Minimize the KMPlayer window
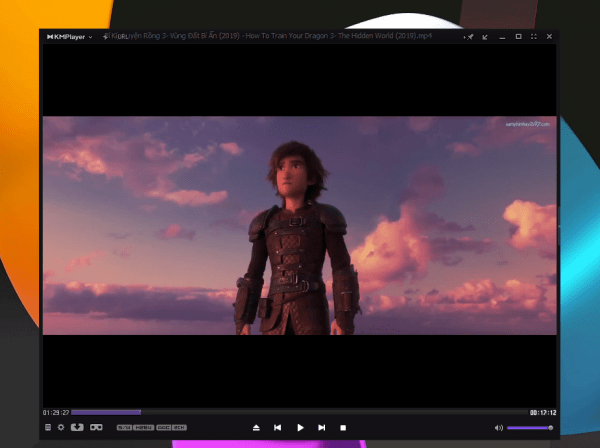This screenshot has width=600, height=448. point(502,37)
